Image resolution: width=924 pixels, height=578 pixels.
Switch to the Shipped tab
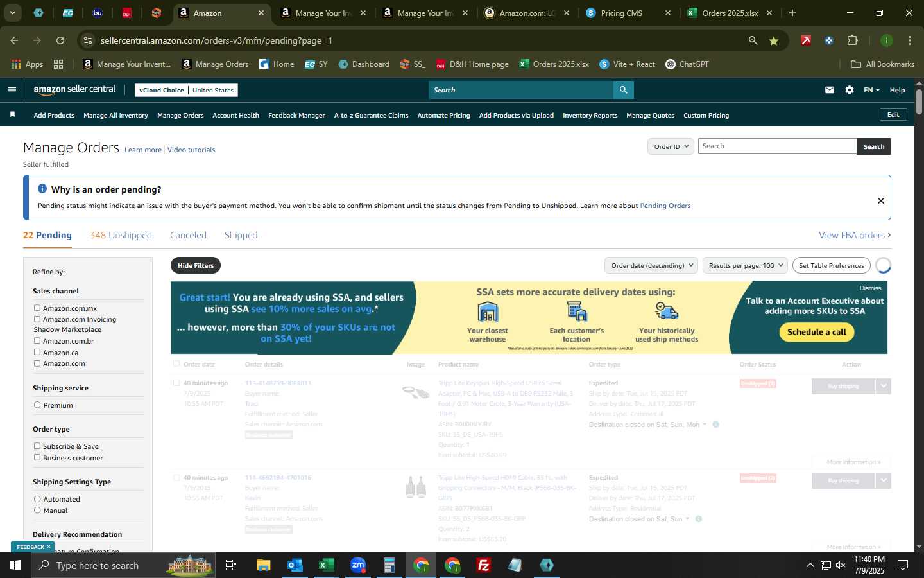[241, 235]
